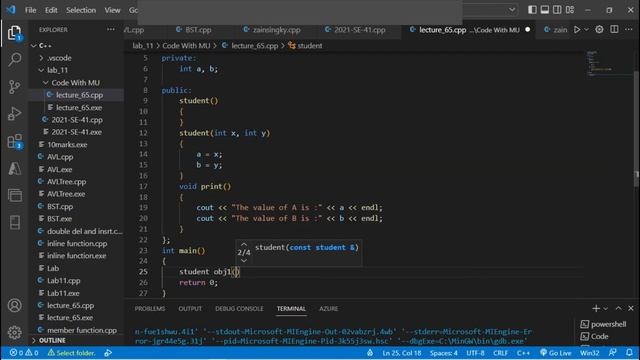This screenshot has width=640, height=360.
Task: Open the Search view
Action: click(14, 60)
